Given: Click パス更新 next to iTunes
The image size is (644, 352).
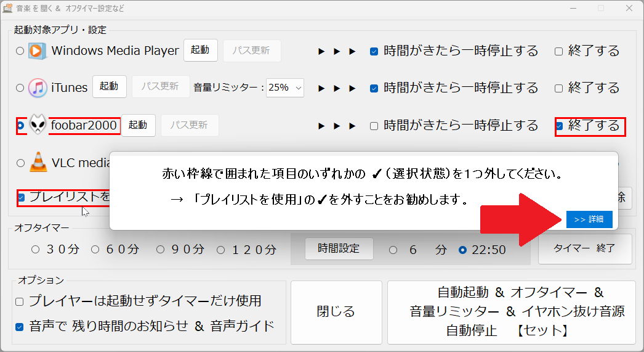Looking at the screenshot, I should pyautogui.click(x=161, y=86).
